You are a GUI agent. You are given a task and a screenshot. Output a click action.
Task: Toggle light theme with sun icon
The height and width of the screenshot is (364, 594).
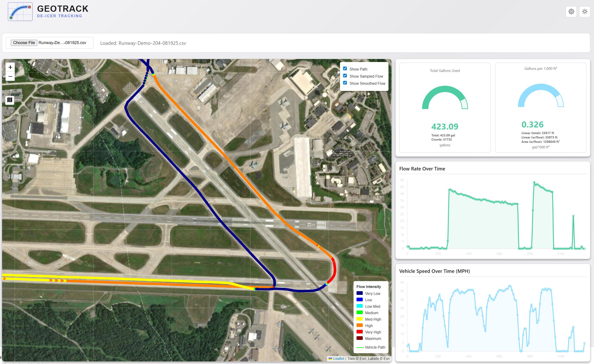point(585,11)
